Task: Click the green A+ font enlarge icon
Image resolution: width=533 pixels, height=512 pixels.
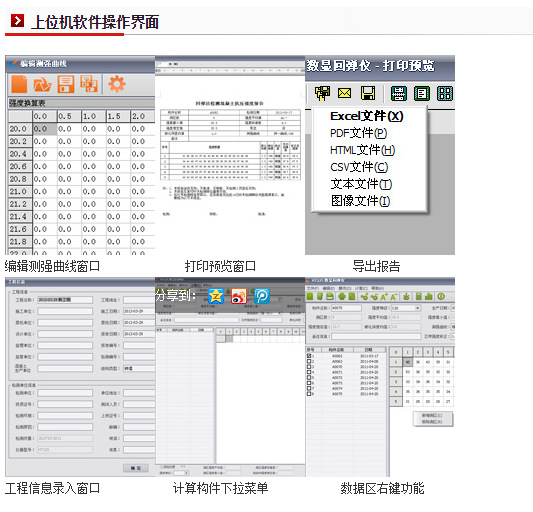Action: 384,297
